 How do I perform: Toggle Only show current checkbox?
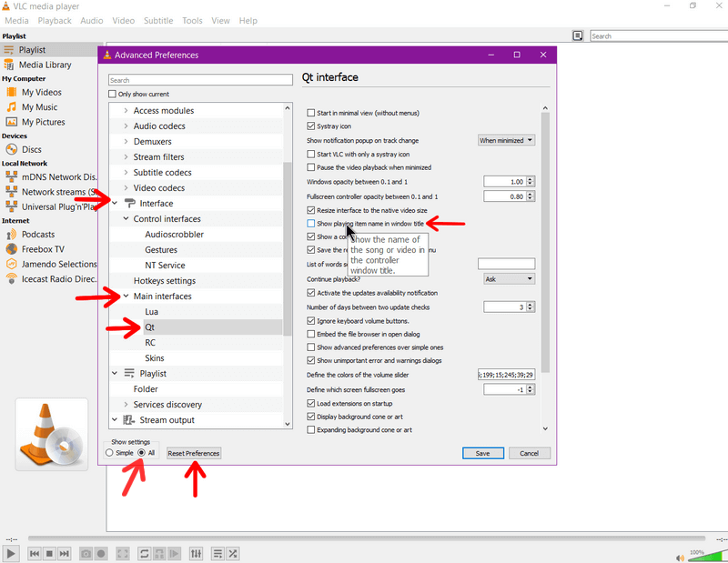click(112, 95)
